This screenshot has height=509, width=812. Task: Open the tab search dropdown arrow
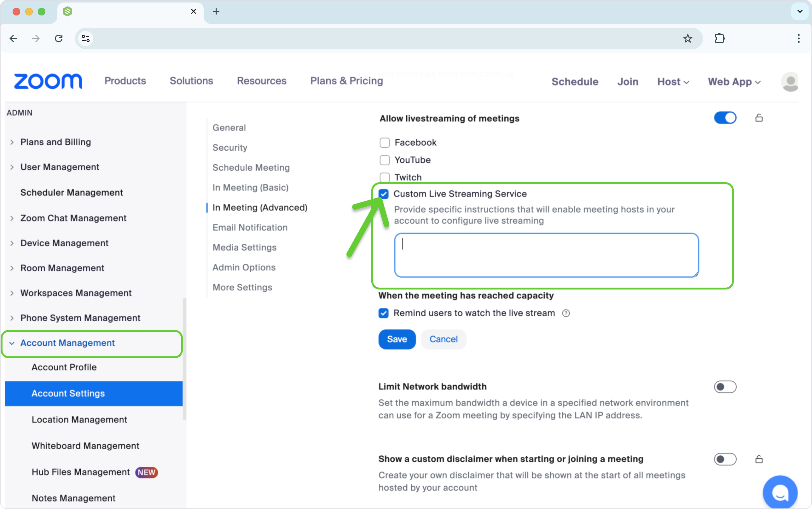[800, 11]
